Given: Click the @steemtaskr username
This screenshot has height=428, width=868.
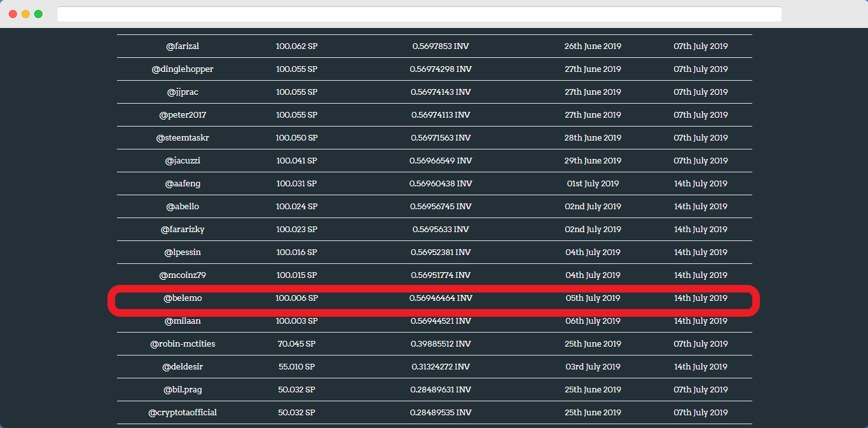Looking at the screenshot, I should (183, 138).
